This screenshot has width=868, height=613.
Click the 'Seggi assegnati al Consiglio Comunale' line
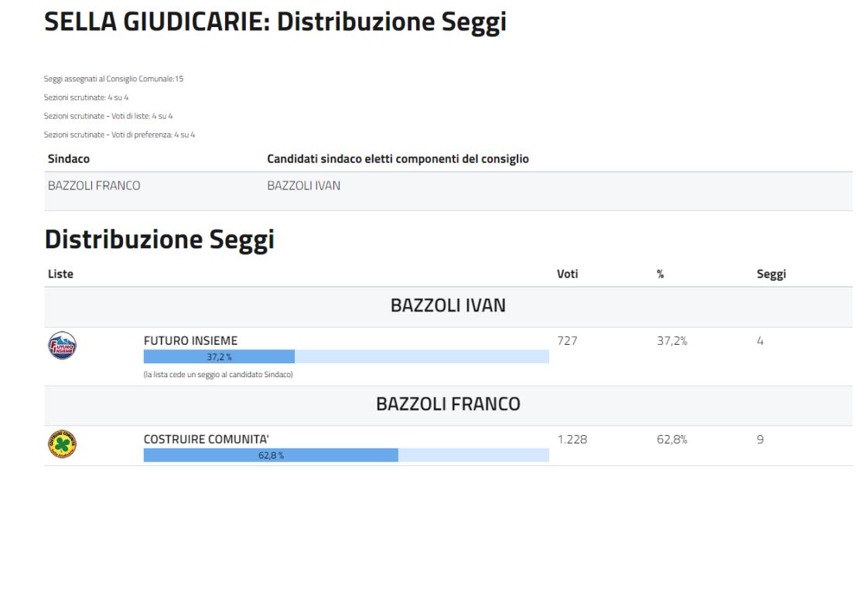tap(114, 79)
